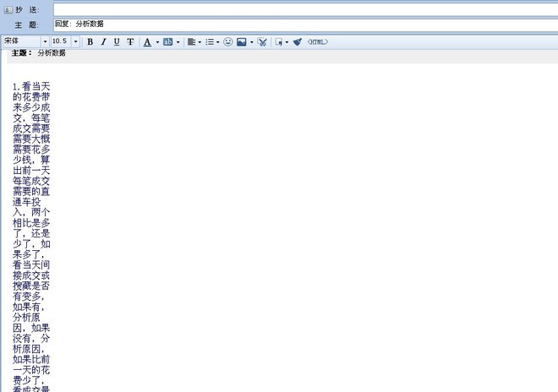Image resolution: width=558 pixels, height=392 pixels.
Task: Toggle underline formatting
Action: (117, 42)
